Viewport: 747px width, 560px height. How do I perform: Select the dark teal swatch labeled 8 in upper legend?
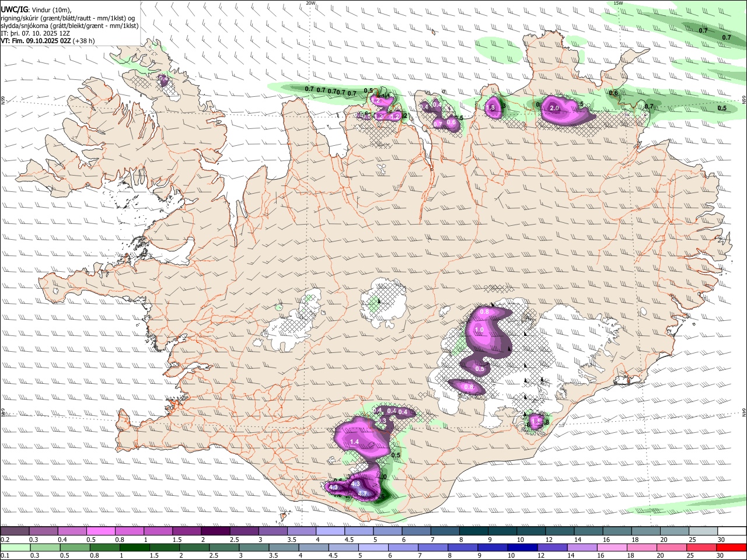click(473, 531)
